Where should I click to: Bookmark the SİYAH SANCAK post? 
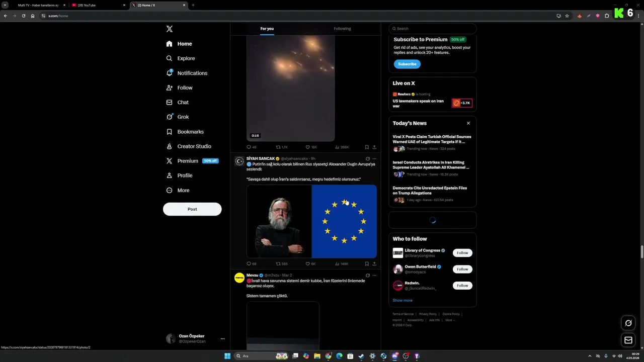pos(367,263)
